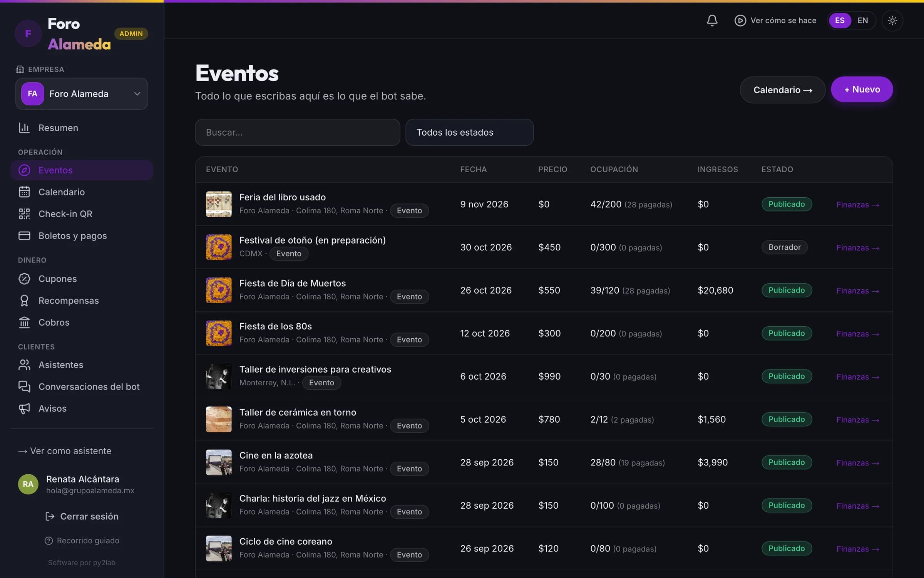This screenshot has width=924, height=578.
Task: Toggle light theme with sun icon
Action: (892, 20)
